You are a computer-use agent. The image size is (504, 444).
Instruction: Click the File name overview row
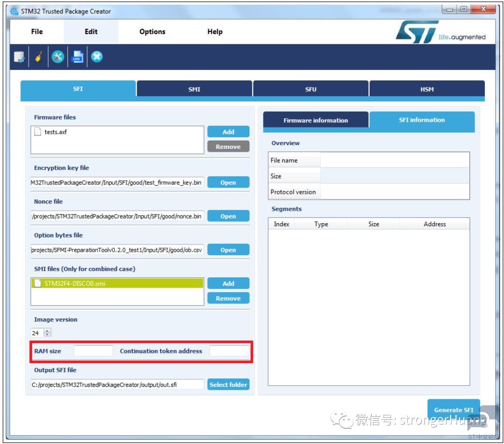tap(369, 160)
